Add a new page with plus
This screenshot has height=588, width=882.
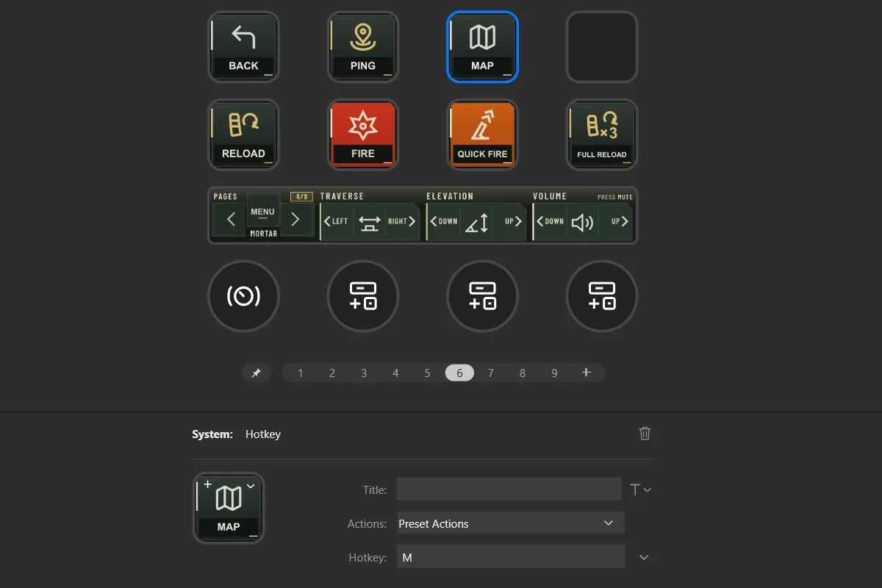click(x=587, y=373)
